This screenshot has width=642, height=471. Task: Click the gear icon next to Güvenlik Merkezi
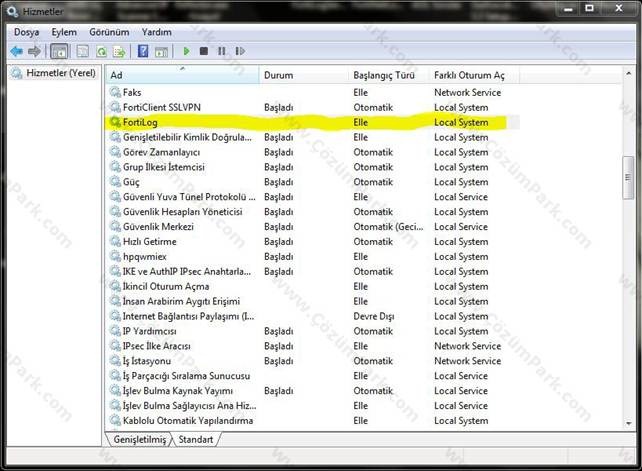[x=115, y=226]
